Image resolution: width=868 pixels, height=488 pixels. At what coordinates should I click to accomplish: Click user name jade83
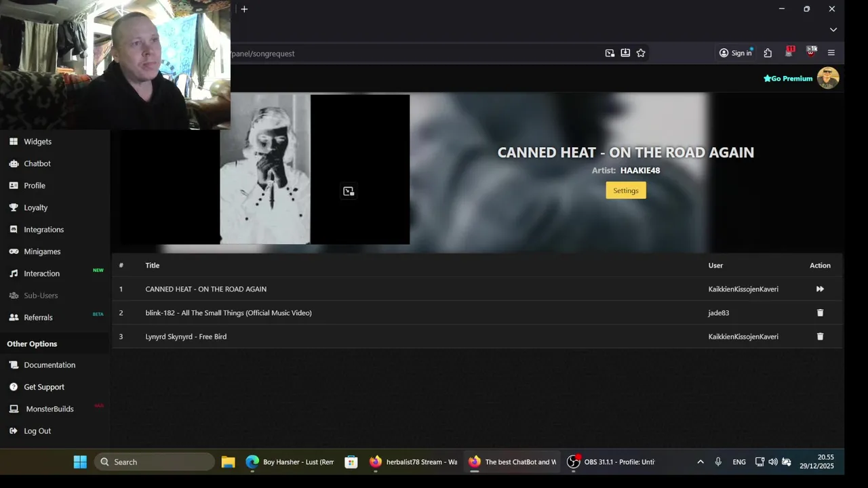click(719, 313)
